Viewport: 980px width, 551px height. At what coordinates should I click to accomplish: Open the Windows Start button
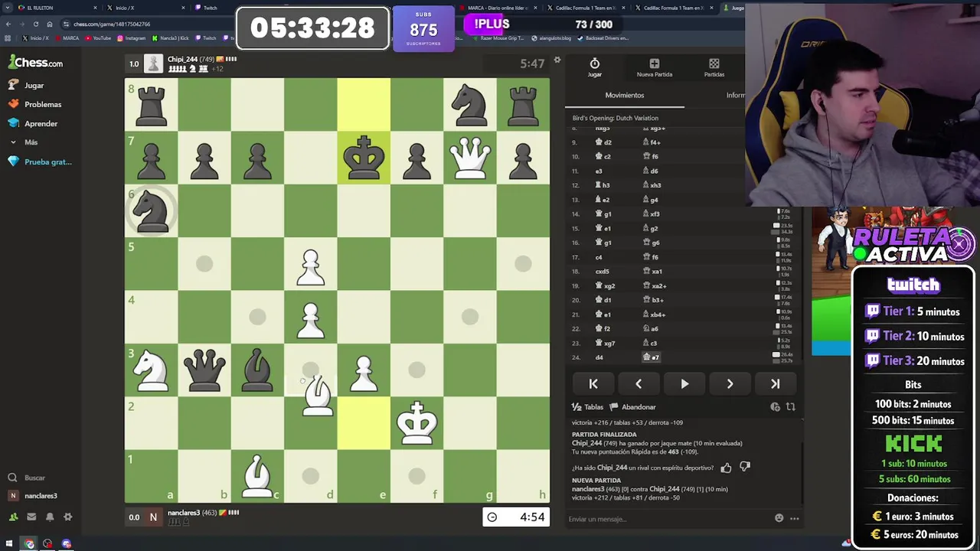(9, 544)
